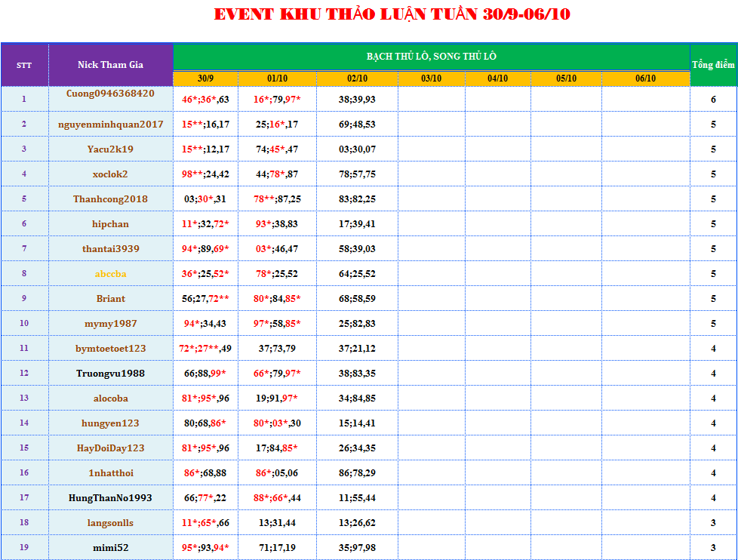Click the Cuong0946368420 nickname link

coord(110,94)
